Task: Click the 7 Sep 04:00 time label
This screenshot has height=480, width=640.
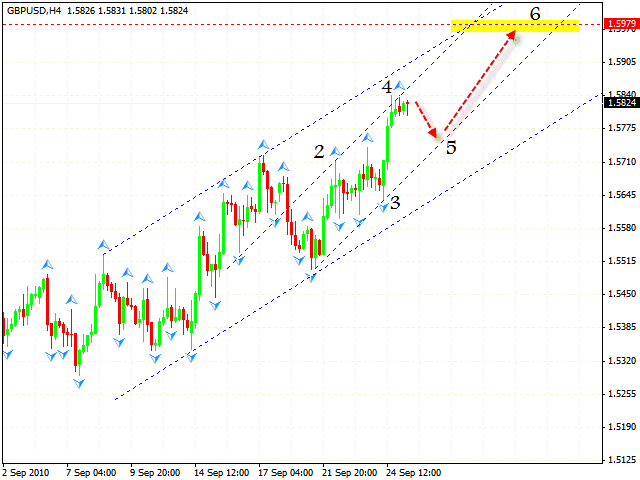Action: point(91,473)
